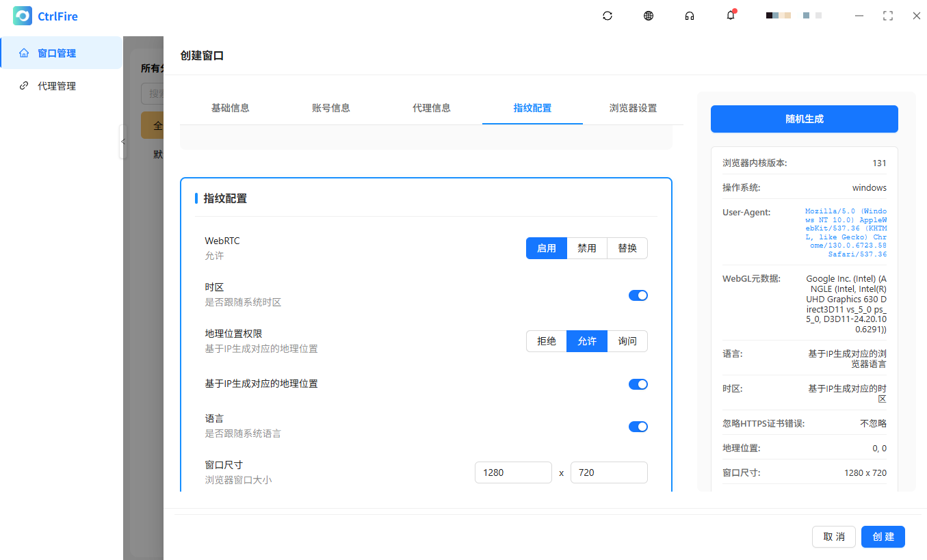Choose 拒绝 for 地理位置权限
This screenshot has height=560, width=927.
click(546, 341)
